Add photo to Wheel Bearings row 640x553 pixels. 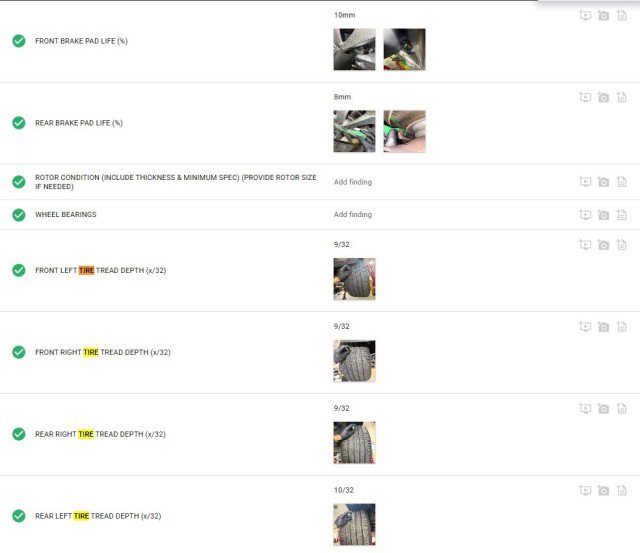click(603, 215)
